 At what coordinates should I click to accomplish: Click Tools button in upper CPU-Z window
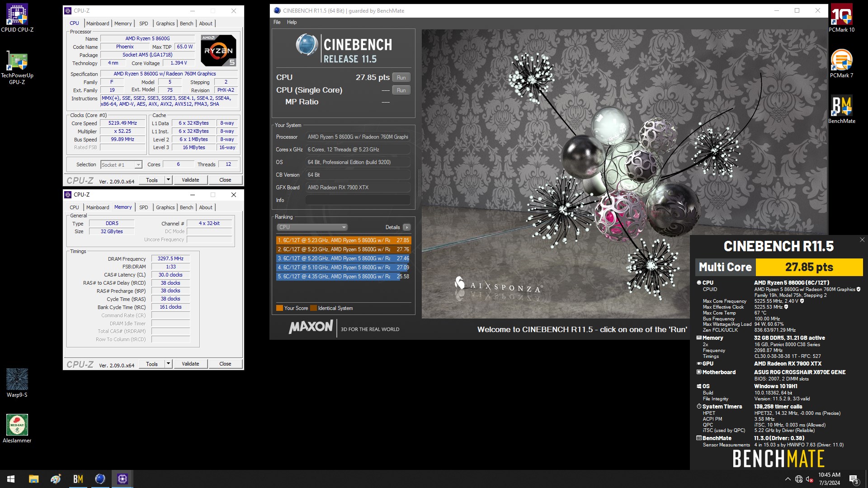click(152, 180)
